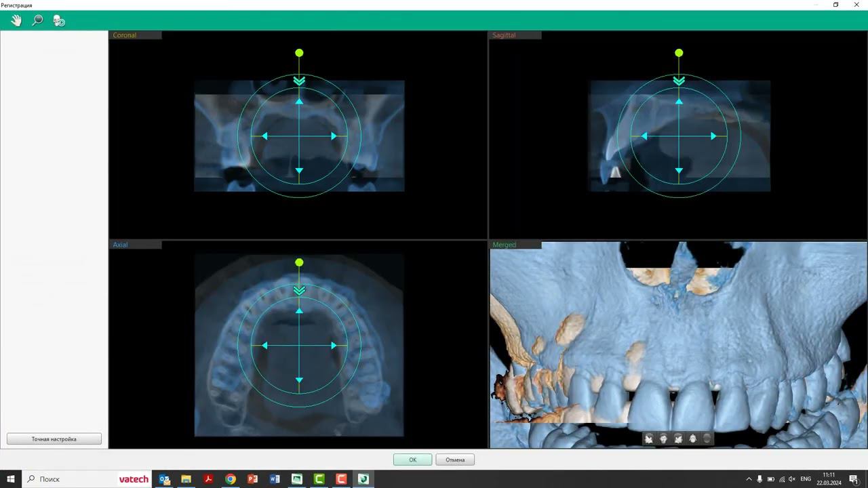Click right arrow of Coronal manipulator
The image size is (868, 488).
point(334,136)
